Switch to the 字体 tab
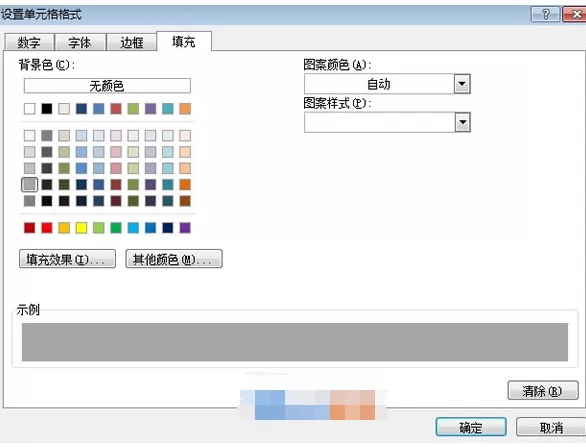Screen dimensions: 586x447 80,42
